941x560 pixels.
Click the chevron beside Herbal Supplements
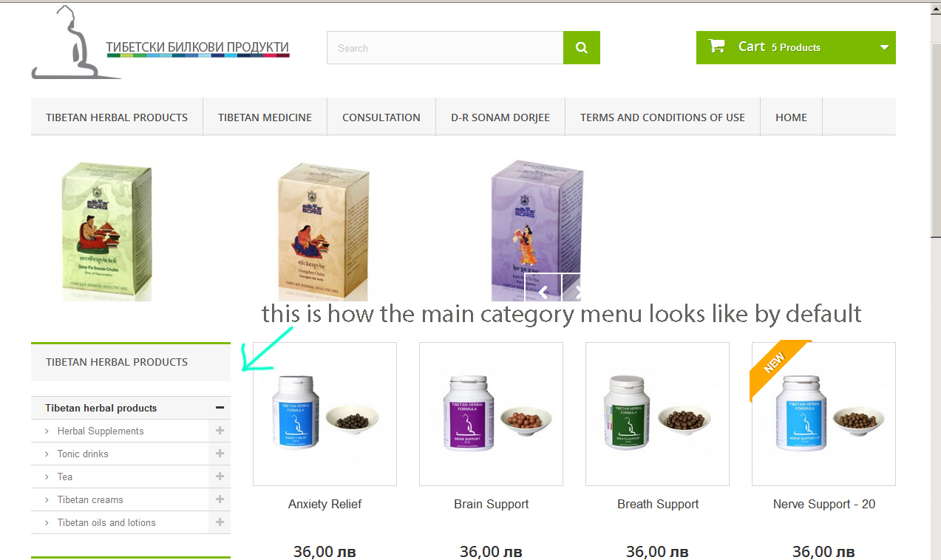47,431
